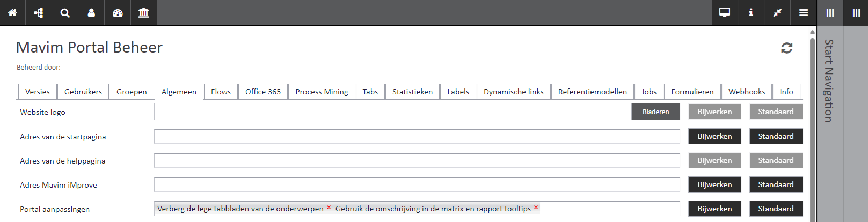Screen dimensions: 868x222
Task: Click the monitor display icon
Action: click(725, 13)
